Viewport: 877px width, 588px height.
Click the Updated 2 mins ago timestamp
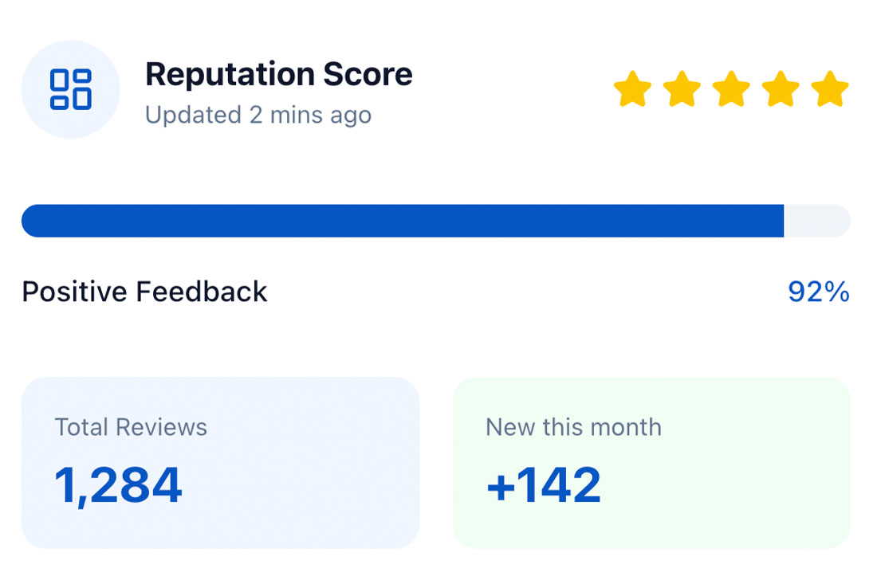[258, 116]
